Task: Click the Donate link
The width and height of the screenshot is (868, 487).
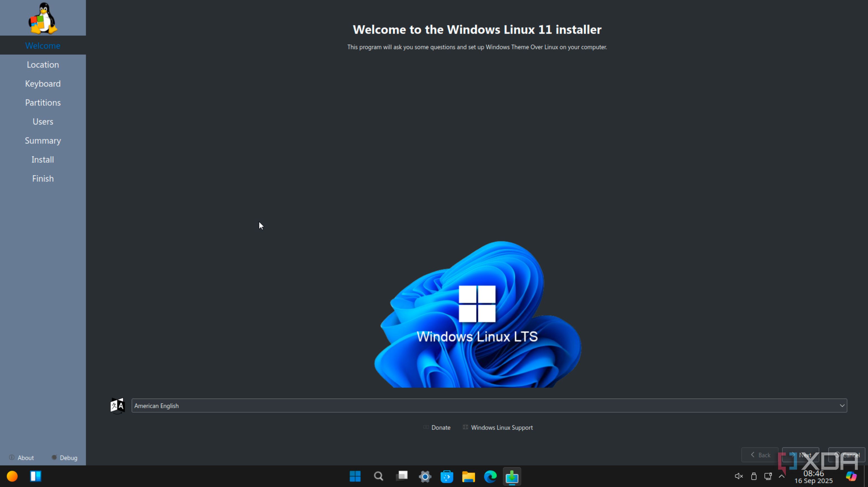Action: [437, 427]
